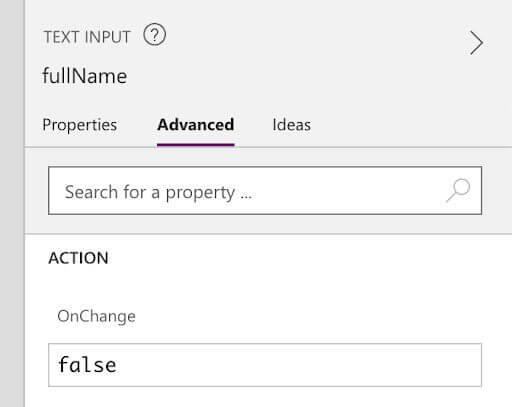
Task: Select the Advanced tab
Action: [x=196, y=125]
